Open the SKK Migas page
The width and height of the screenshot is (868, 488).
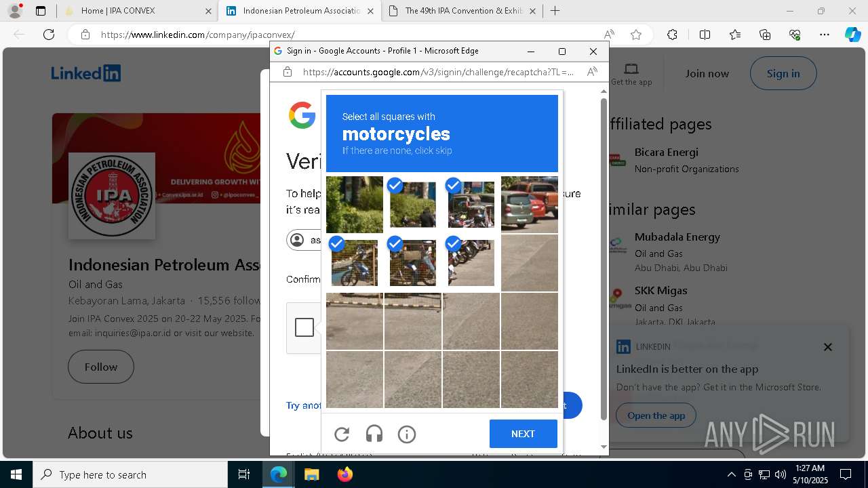click(x=661, y=290)
